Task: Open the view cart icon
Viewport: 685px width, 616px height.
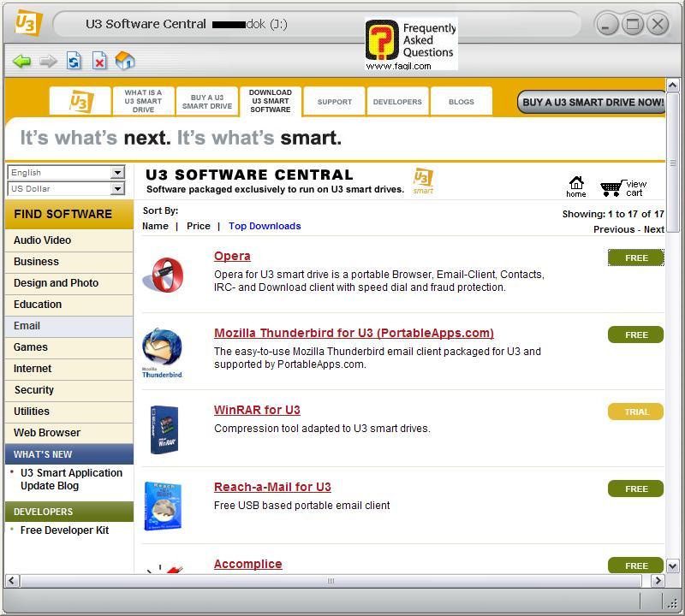Action: tap(623, 188)
